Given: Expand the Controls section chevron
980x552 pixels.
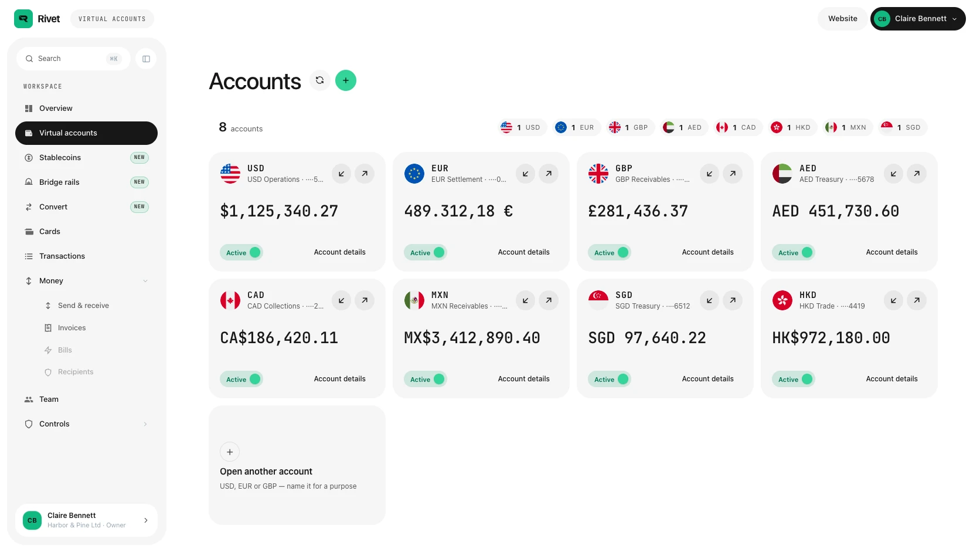Looking at the screenshot, I should click(145, 424).
